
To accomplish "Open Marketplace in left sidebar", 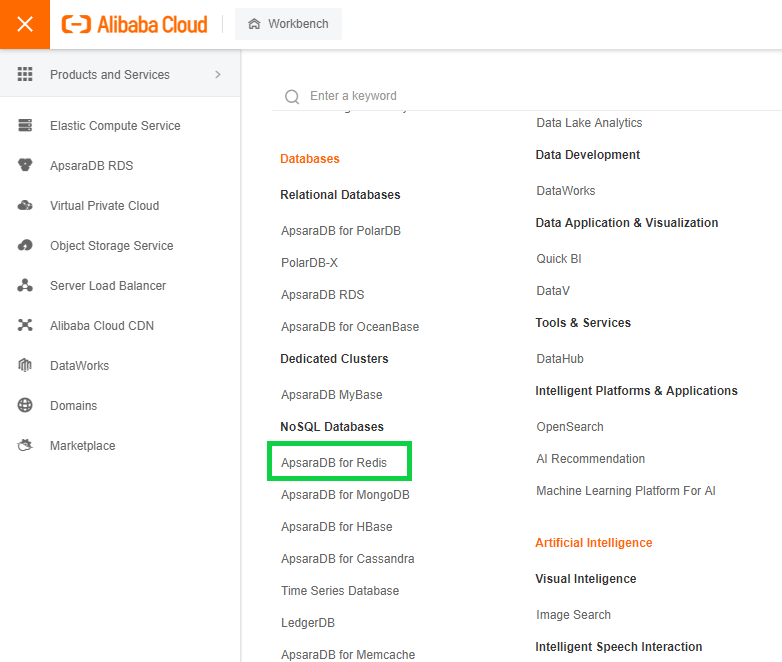I will coord(83,446).
